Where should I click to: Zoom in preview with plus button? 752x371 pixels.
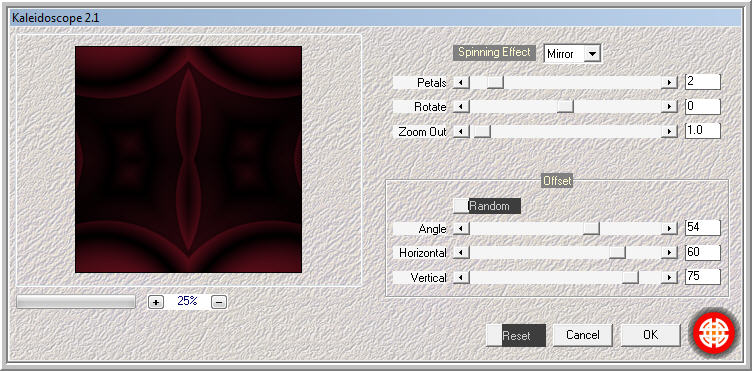[155, 302]
